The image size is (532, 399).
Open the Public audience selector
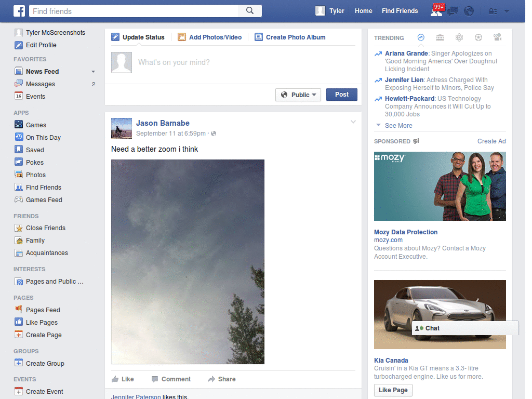coord(298,95)
